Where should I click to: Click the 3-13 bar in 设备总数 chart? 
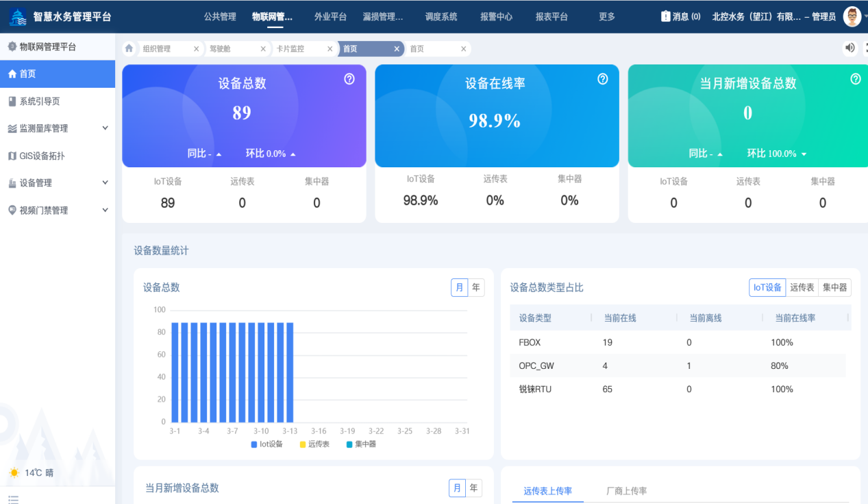(290, 372)
